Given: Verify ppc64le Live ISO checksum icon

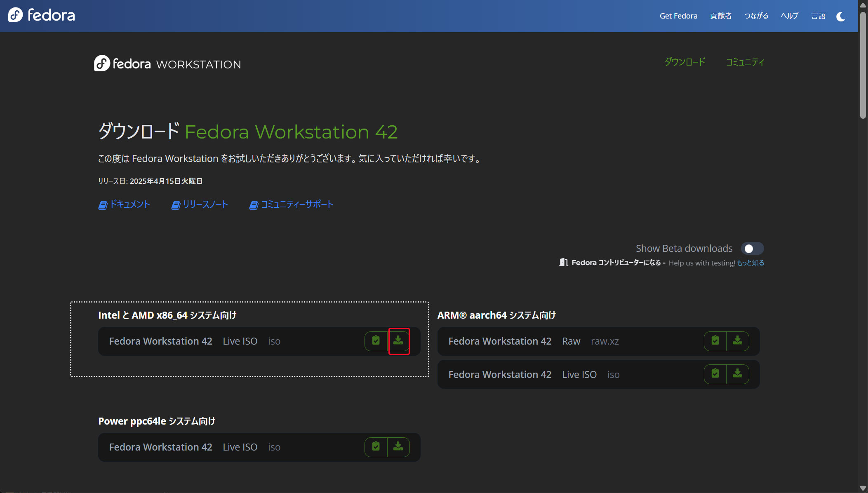Looking at the screenshot, I should 376,447.
